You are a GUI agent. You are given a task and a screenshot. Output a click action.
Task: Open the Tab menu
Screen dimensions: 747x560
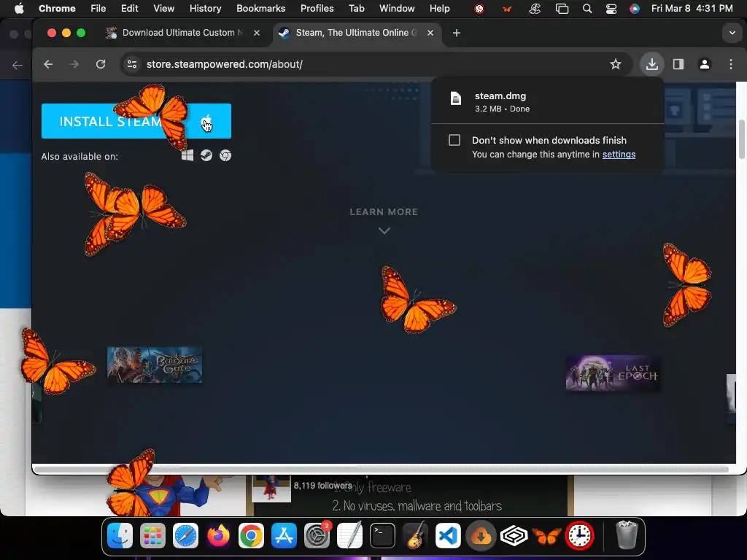[x=356, y=8]
